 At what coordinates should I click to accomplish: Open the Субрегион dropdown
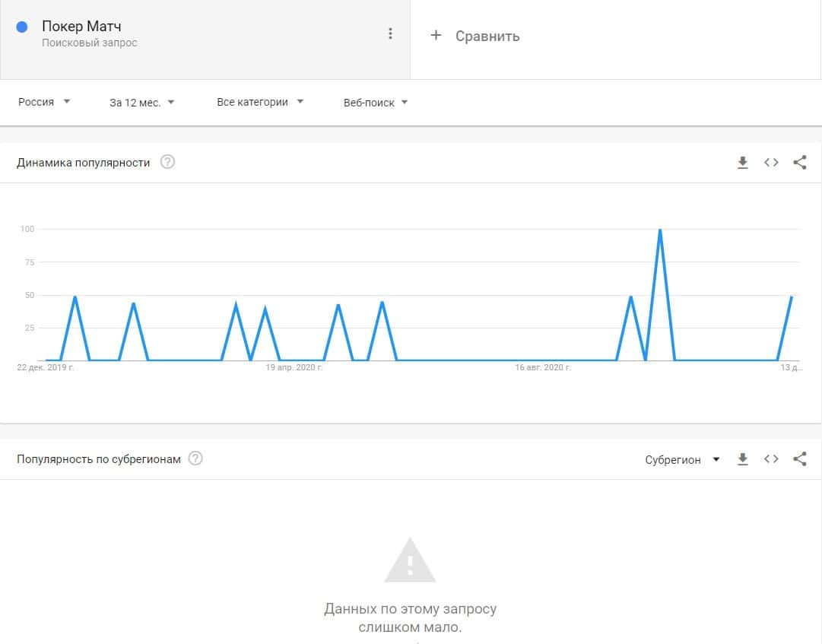tap(682, 459)
